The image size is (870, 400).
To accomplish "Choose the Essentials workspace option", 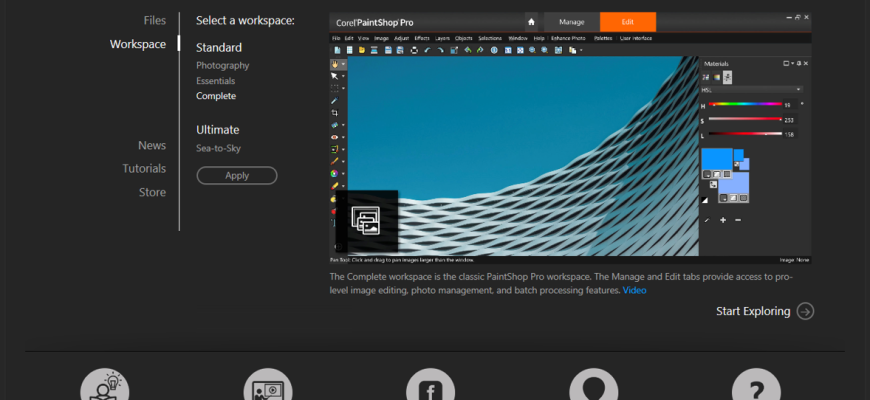I will pos(215,81).
